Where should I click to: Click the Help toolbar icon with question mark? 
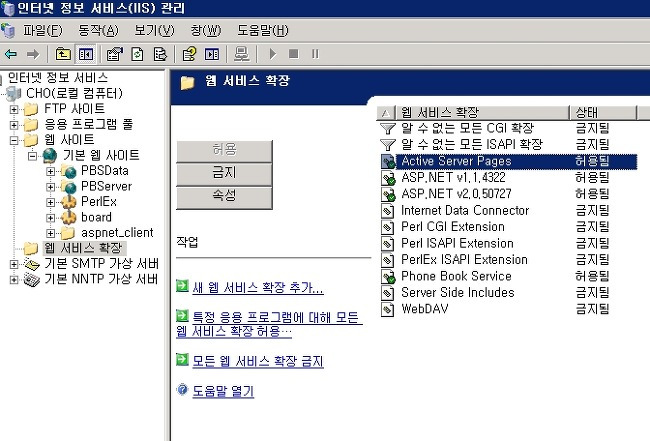click(x=189, y=54)
